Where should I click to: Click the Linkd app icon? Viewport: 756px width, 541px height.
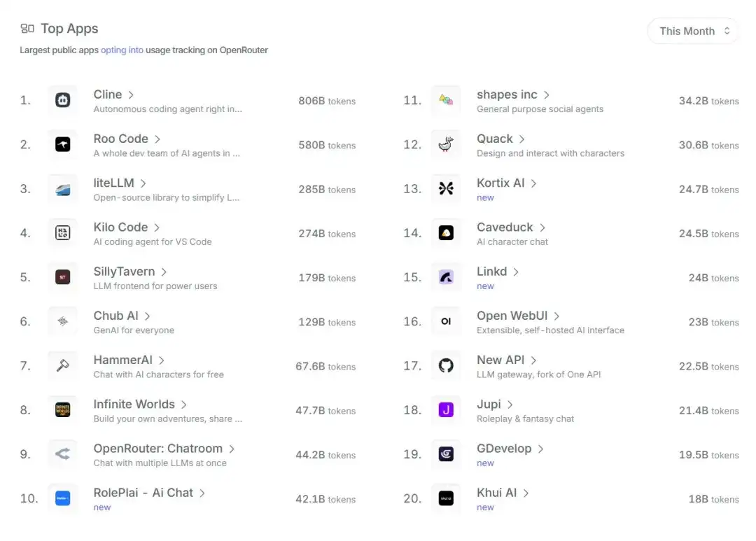[446, 277]
